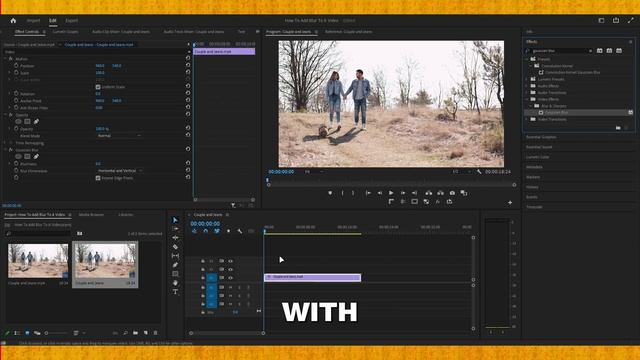
Task: Add marker in Program Monitor
Action: point(330,193)
